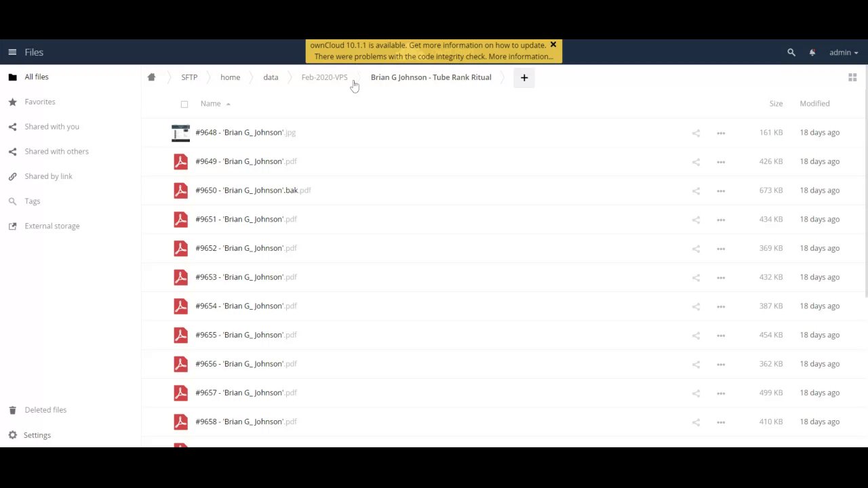The image size is (868, 488).
Task: Open more actions menu for file #9648
Action: 721,133
